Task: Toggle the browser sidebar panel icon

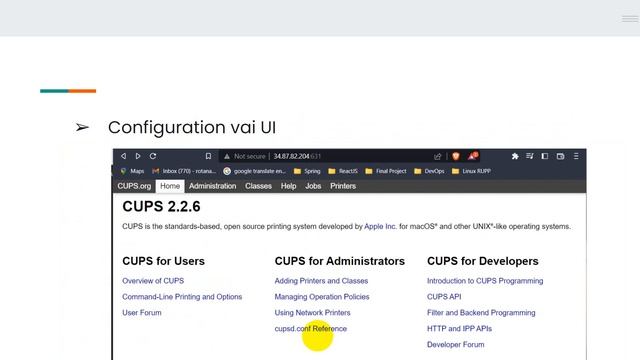Action: click(544, 156)
